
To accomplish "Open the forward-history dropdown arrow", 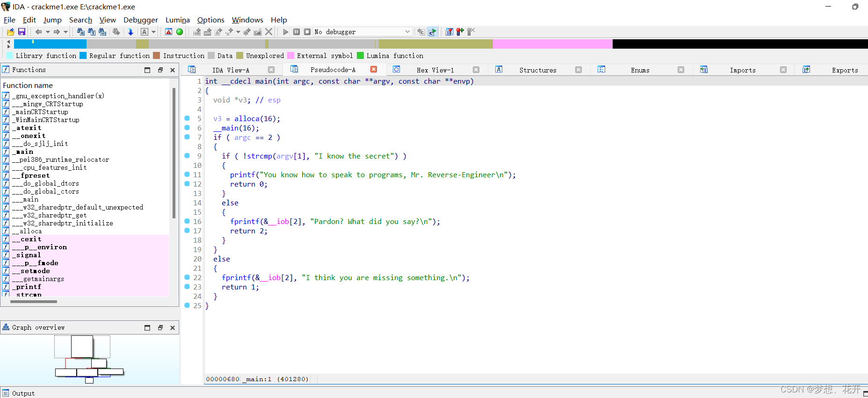I will point(65,32).
